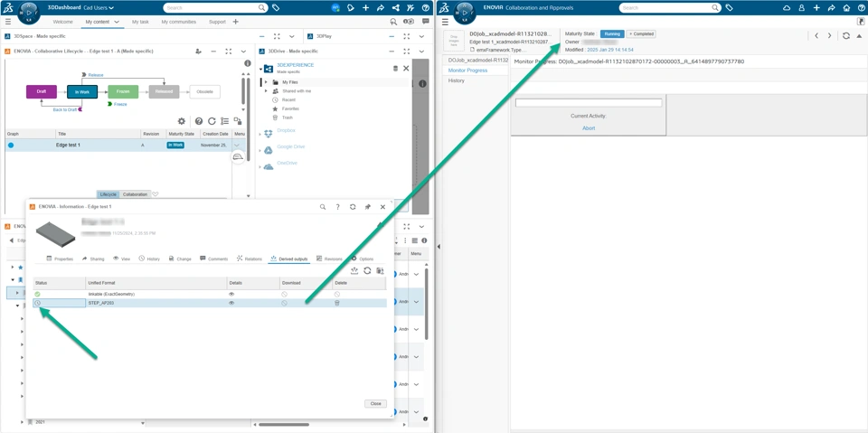Open the Revisions tab in the Information dialog
This screenshot has width=868, height=433.
(329, 259)
